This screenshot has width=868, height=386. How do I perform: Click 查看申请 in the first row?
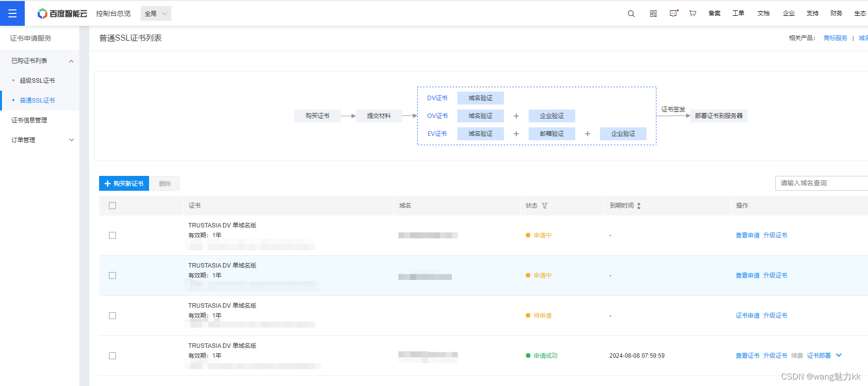[x=747, y=235]
